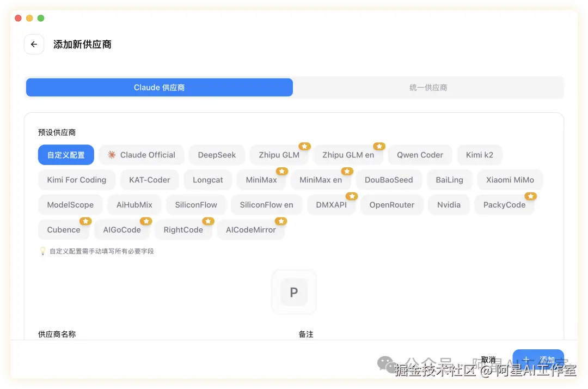
Task: Go back using the arrow button
Action: point(34,44)
